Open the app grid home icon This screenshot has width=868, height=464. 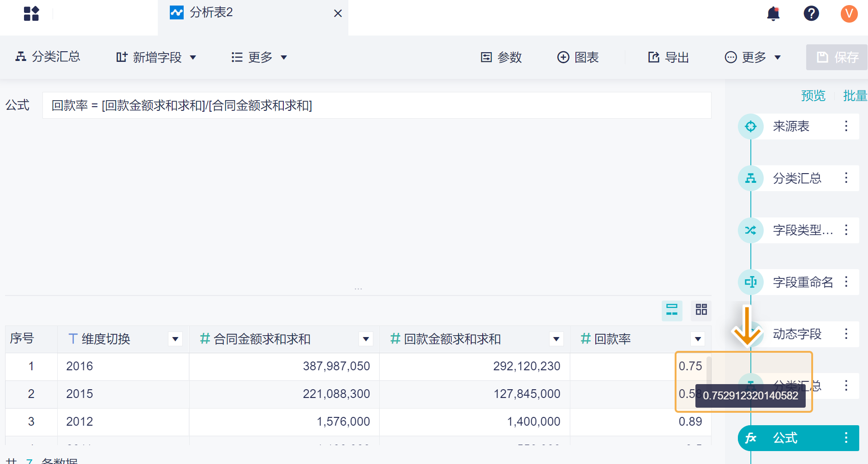click(x=31, y=13)
